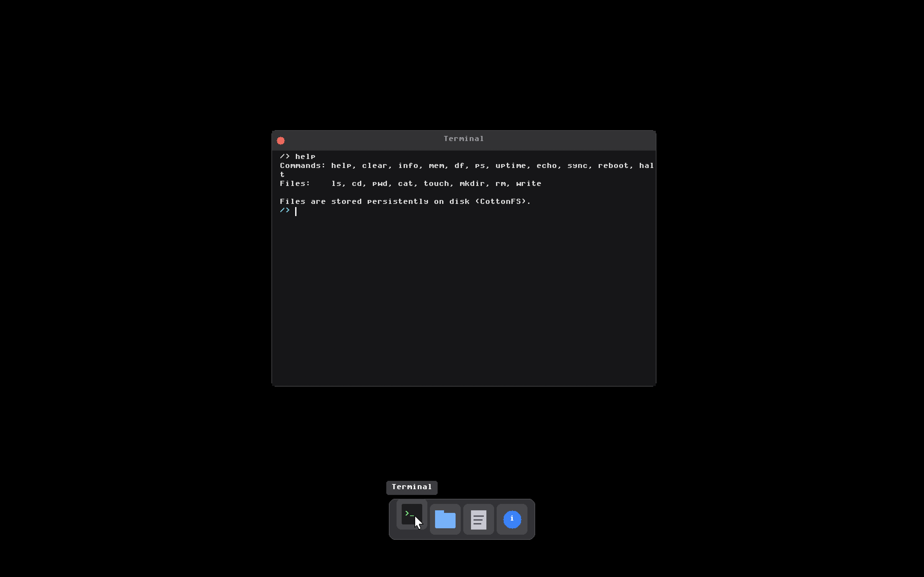Click the green prompt glyph on the Terminal icon

click(x=409, y=514)
